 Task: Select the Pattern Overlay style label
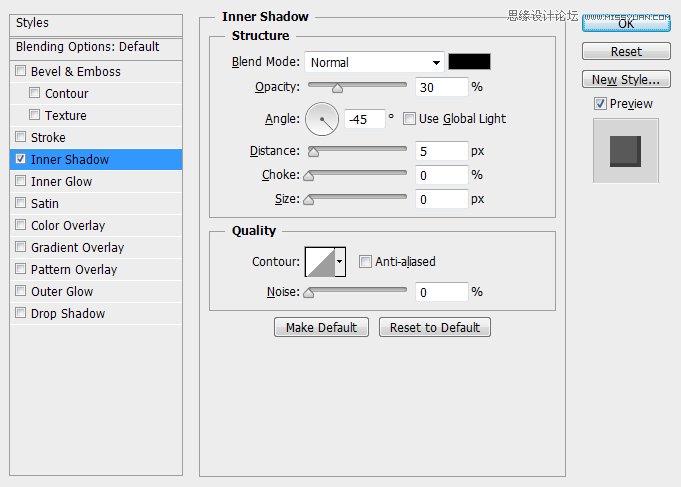74,270
